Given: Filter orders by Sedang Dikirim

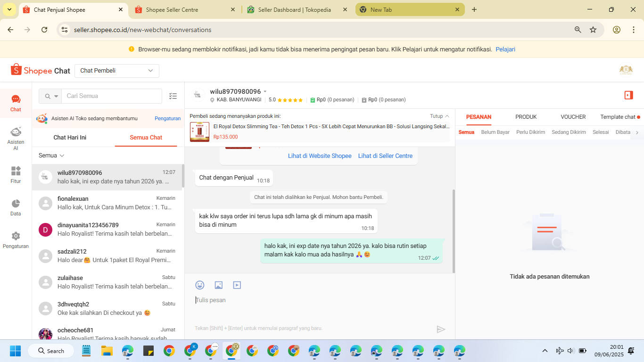Looking at the screenshot, I should [569, 132].
